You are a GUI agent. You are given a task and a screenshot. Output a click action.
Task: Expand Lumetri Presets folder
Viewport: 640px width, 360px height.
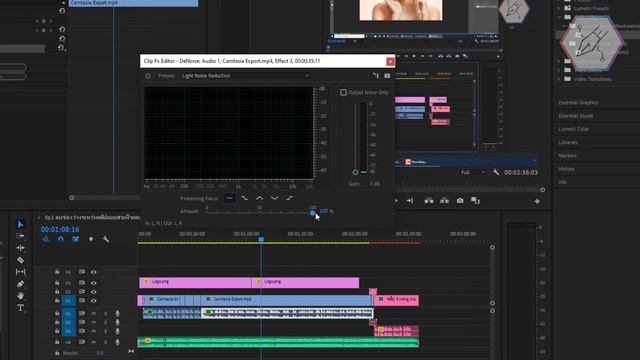558,8
